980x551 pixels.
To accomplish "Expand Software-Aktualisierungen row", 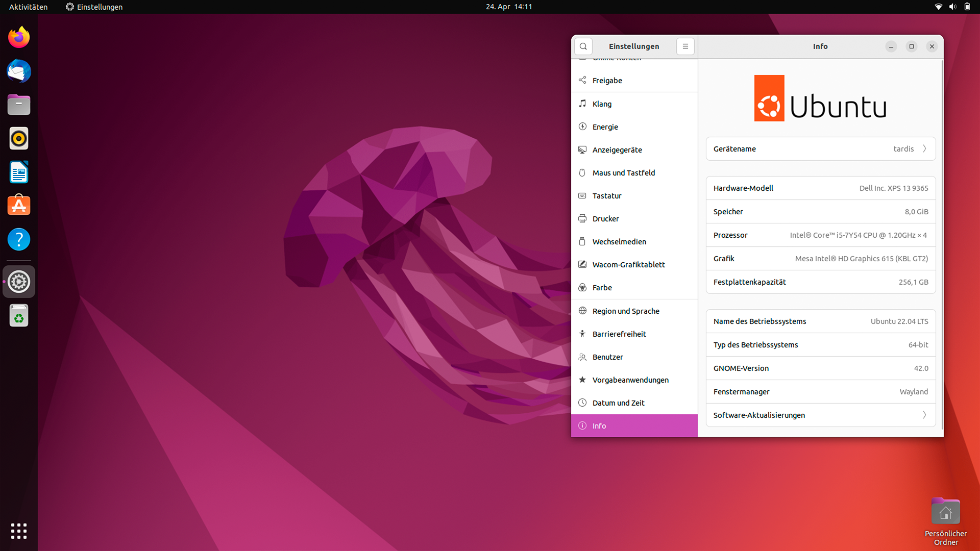I will click(820, 415).
